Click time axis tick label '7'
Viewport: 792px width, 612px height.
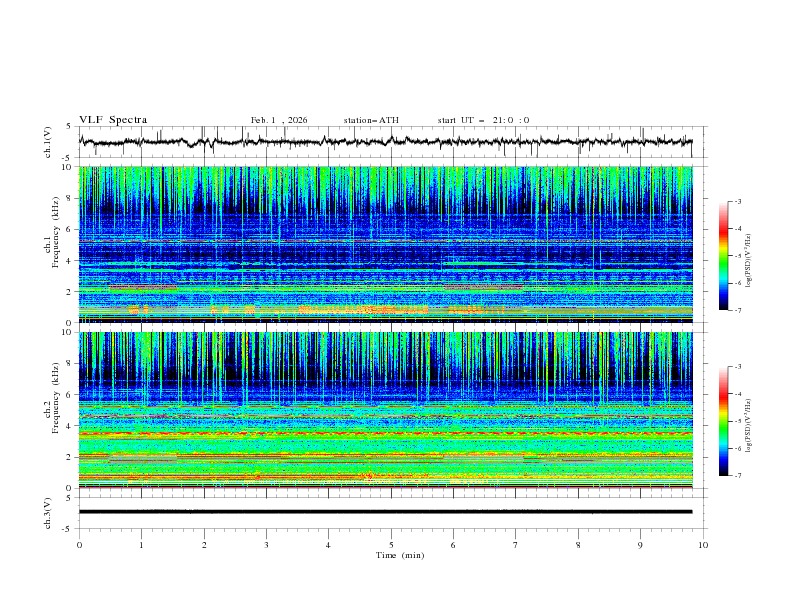tap(516, 545)
